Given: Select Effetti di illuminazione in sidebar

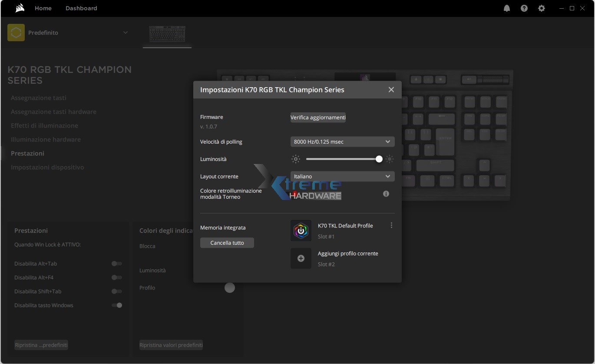Looking at the screenshot, I should point(44,126).
